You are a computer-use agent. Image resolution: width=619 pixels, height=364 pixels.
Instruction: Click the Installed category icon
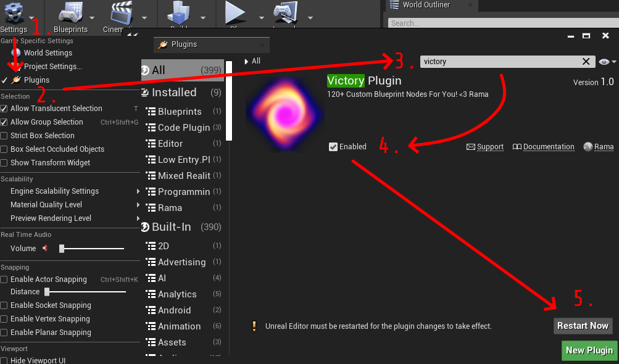pyautogui.click(x=145, y=93)
